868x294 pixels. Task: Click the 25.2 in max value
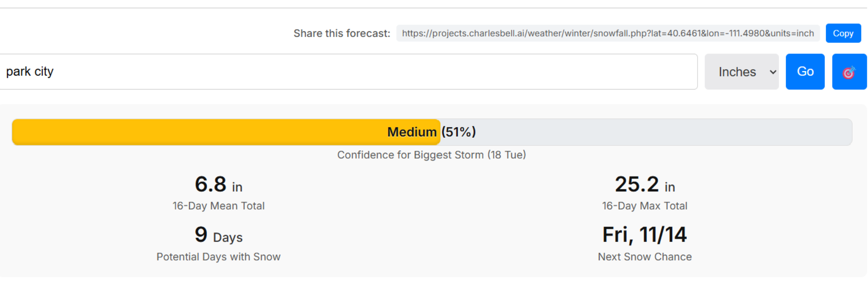(x=644, y=184)
